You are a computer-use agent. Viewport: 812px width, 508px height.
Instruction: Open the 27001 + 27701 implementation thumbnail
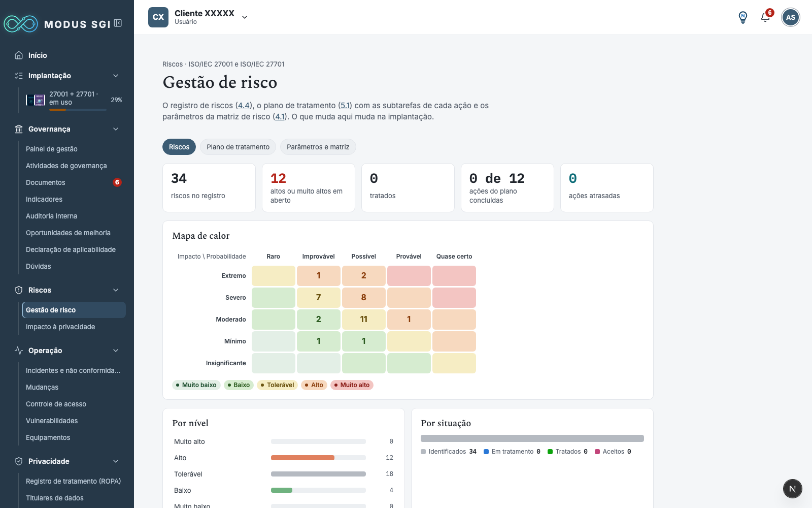pos(36,100)
